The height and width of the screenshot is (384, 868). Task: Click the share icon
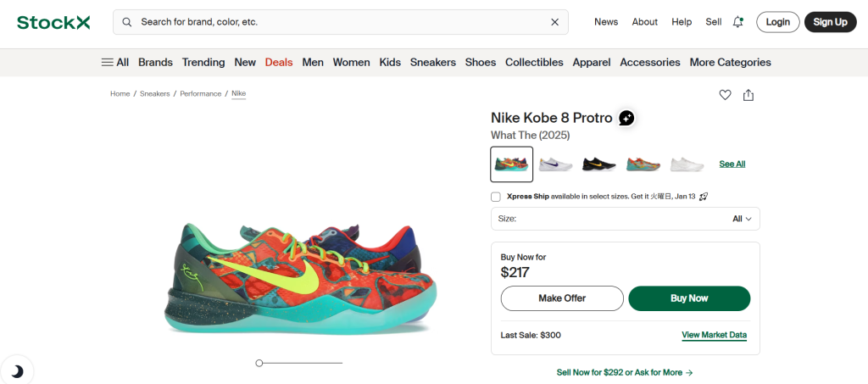pos(748,95)
